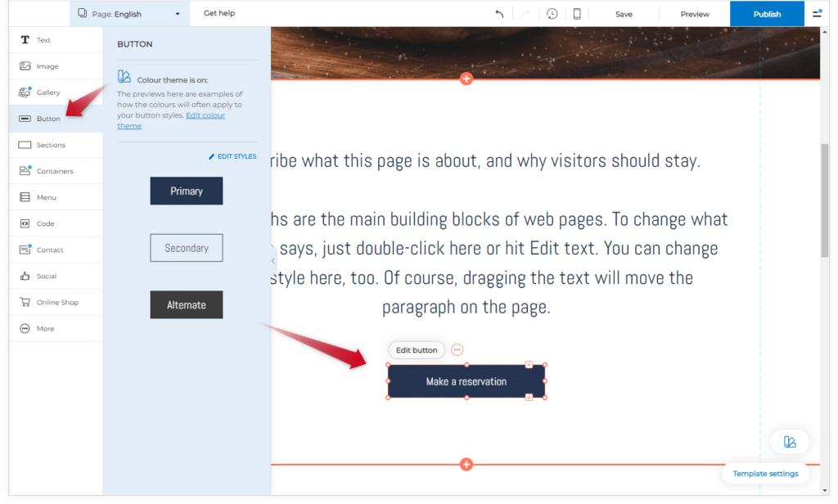Click the three-dots options icon beside Edit button
This screenshot has width=838, height=504.
(x=457, y=350)
